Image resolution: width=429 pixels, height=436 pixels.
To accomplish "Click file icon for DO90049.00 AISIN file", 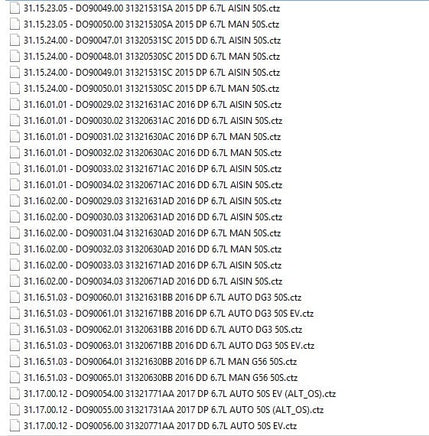I will pyautogui.click(x=15, y=8).
